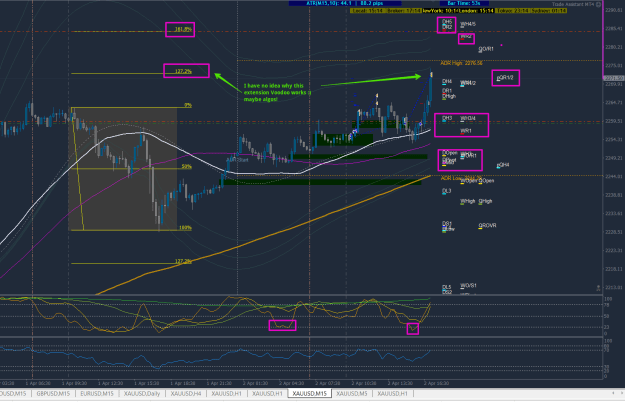The image size is (625, 402).
Task: Select the DH3 pivot label
Action: tap(447, 118)
